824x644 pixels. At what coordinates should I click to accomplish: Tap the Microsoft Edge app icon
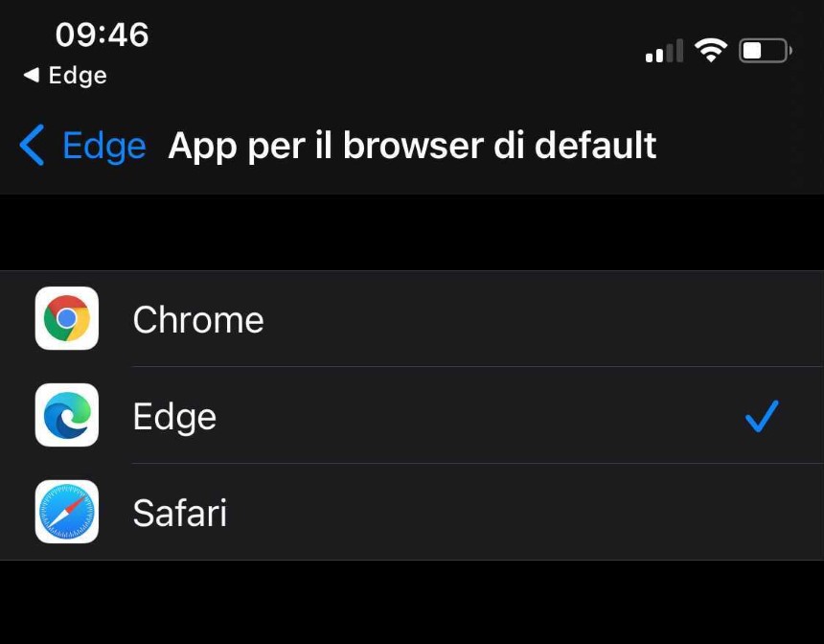[x=67, y=415]
